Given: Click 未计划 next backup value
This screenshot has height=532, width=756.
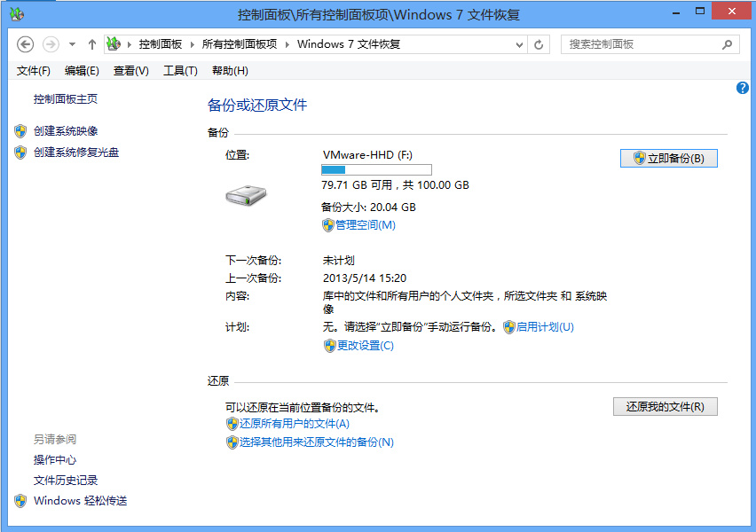Looking at the screenshot, I should pyautogui.click(x=338, y=261).
